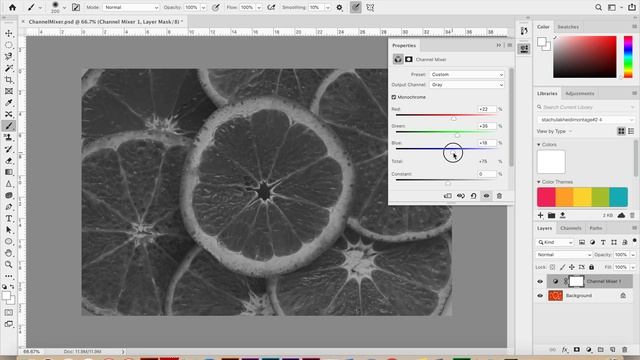The width and height of the screenshot is (640, 360).
Task: Create new group folder in Layers
Action: coord(600,350)
